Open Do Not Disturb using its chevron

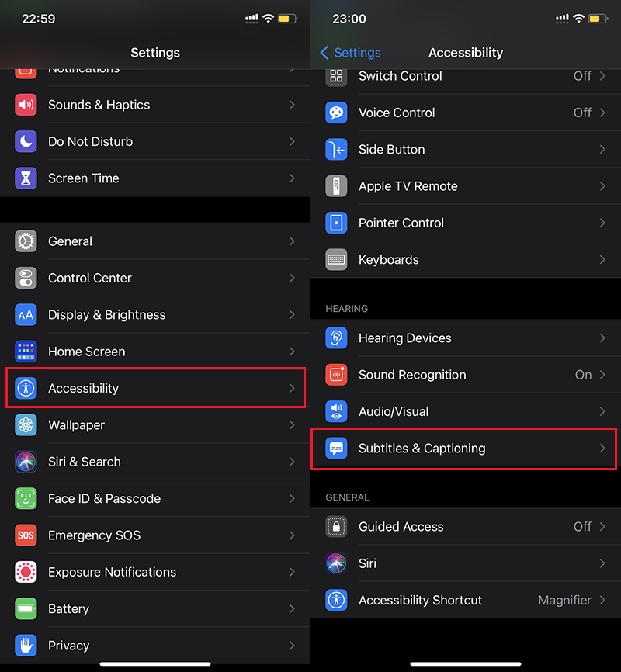292,141
